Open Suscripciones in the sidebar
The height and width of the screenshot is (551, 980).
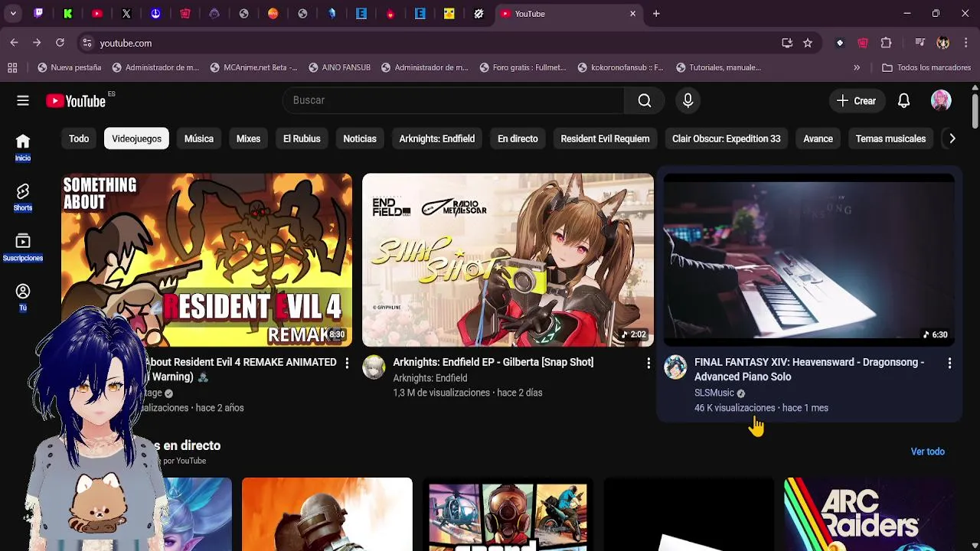coord(23,247)
